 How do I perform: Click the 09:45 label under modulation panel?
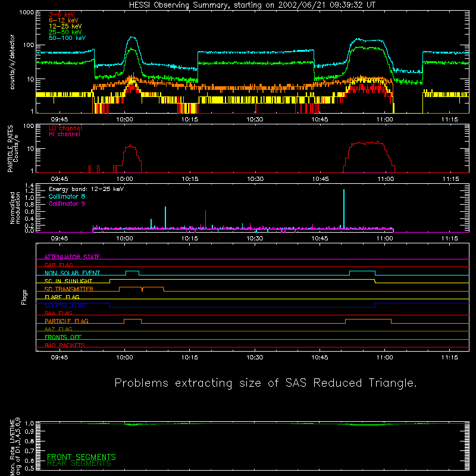tap(59, 239)
